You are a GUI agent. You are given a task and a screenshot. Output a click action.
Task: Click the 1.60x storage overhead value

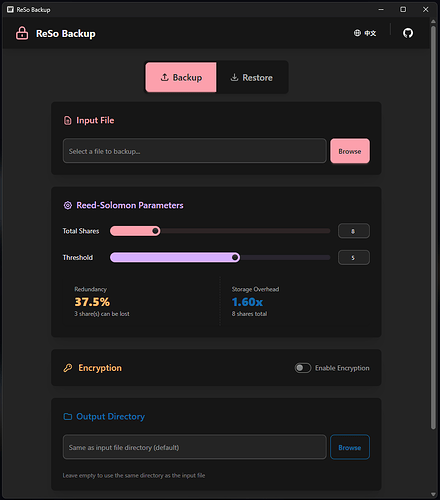[247, 302]
